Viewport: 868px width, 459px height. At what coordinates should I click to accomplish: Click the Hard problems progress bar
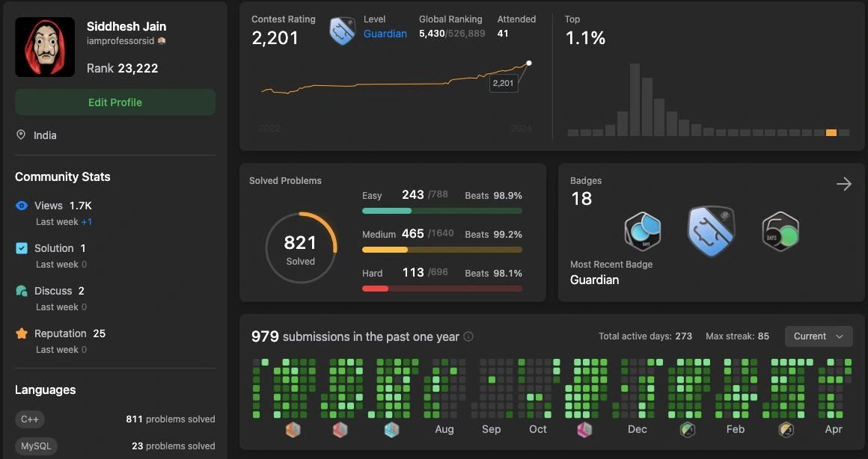(441, 288)
